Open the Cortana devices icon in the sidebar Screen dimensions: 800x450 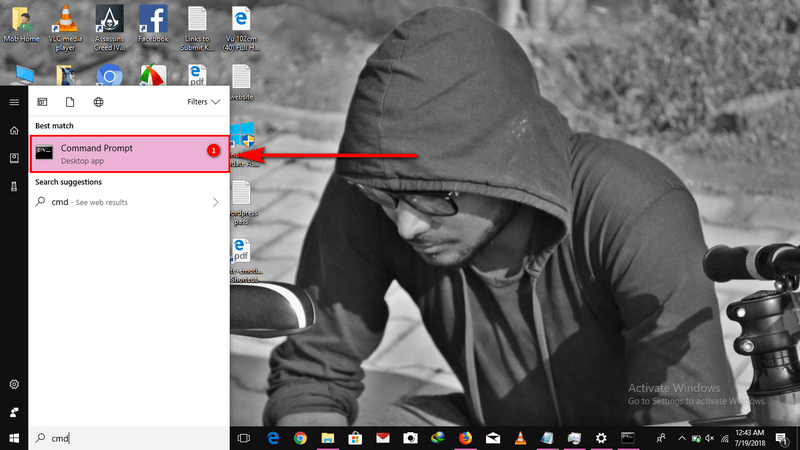tap(14, 187)
